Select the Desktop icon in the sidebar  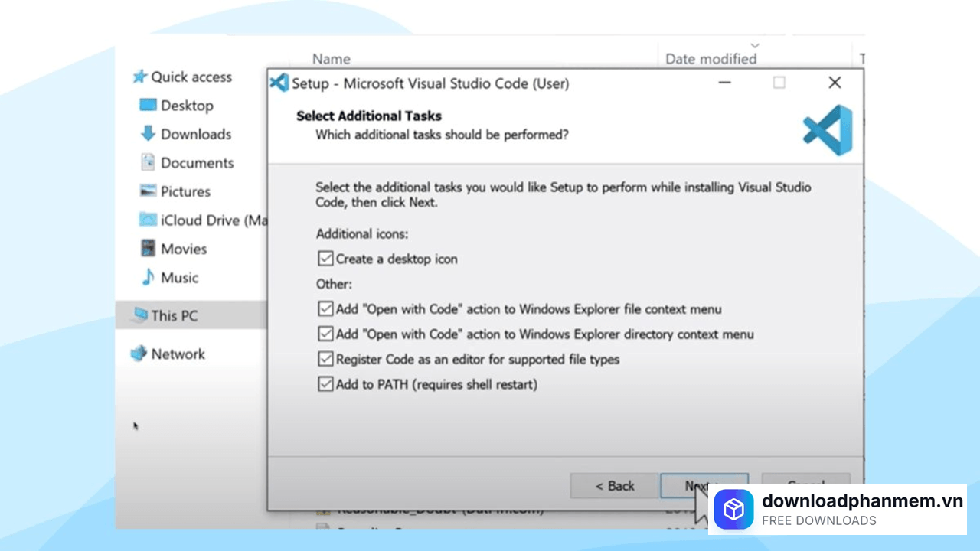pyautogui.click(x=148, y=106)
